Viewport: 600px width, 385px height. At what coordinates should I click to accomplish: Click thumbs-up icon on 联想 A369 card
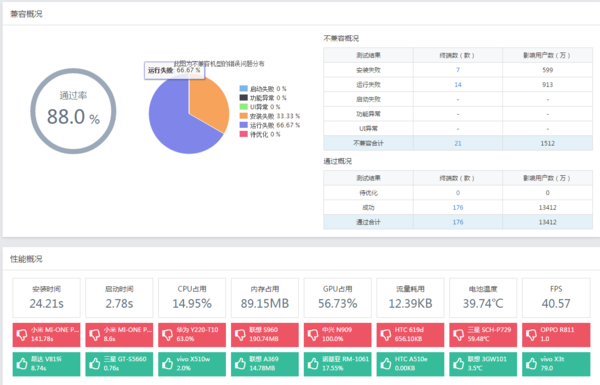click(240, 364)
